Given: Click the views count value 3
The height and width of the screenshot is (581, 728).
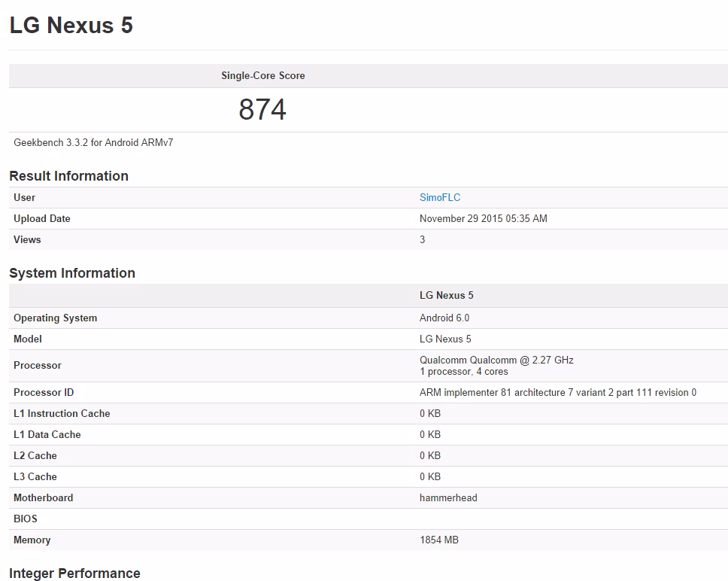Looking at the screenshot, I should (422, 239).
